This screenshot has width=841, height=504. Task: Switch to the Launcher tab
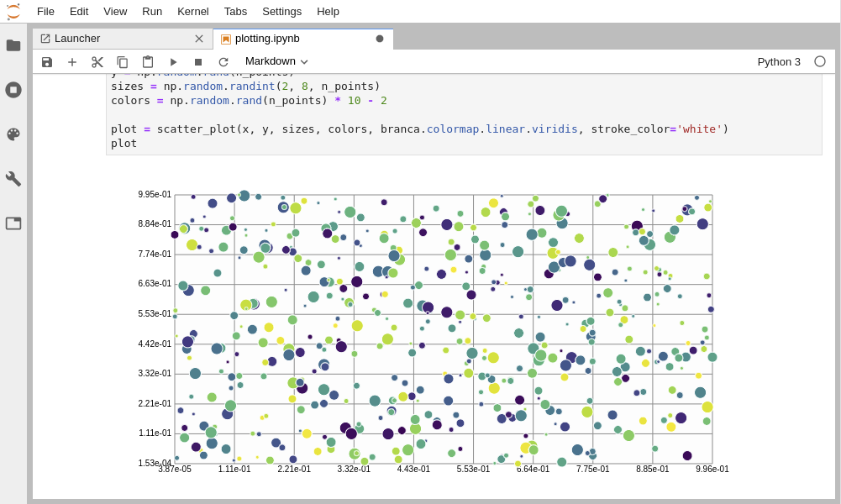point(77,39)
